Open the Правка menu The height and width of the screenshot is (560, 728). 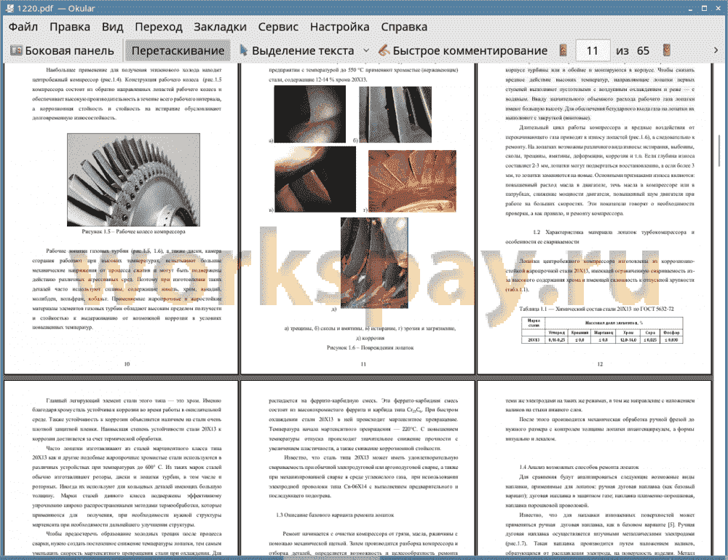click(70, 27)
